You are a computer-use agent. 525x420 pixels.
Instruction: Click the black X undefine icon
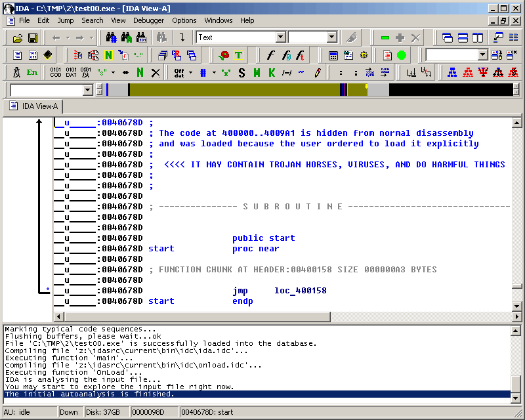156,72
